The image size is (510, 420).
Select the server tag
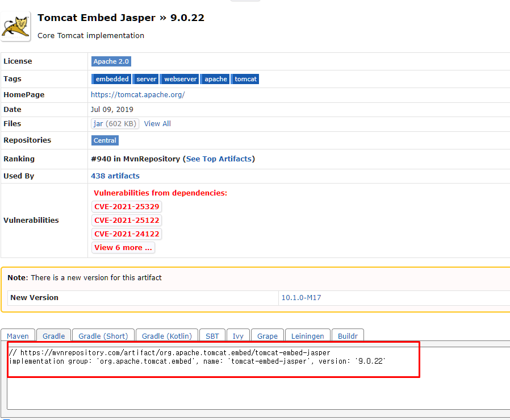pos(146,79)
